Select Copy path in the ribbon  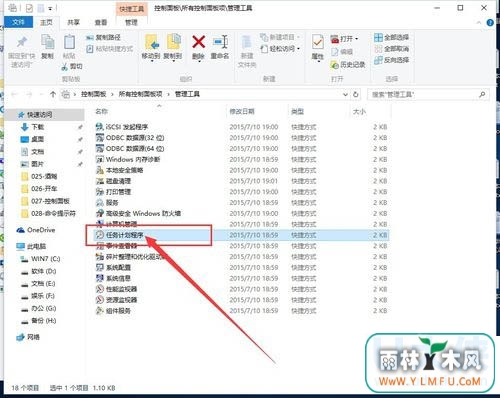coord(103,37)
